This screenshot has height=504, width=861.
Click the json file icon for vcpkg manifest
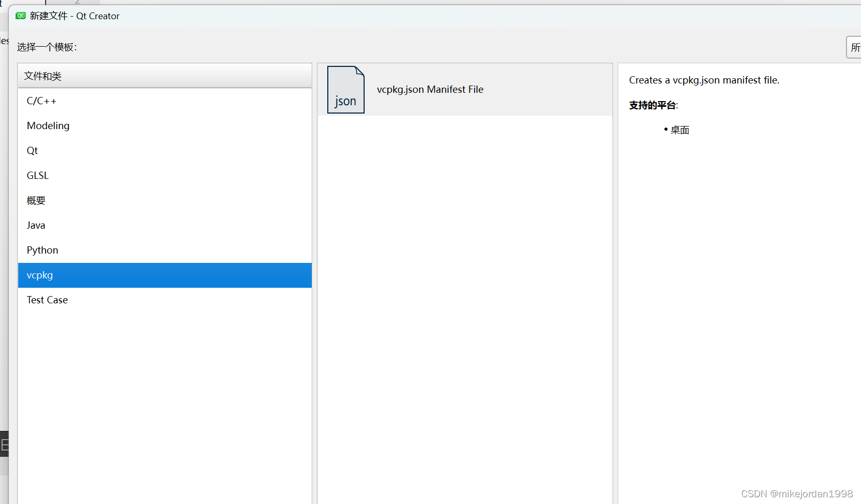click(346, 90)
